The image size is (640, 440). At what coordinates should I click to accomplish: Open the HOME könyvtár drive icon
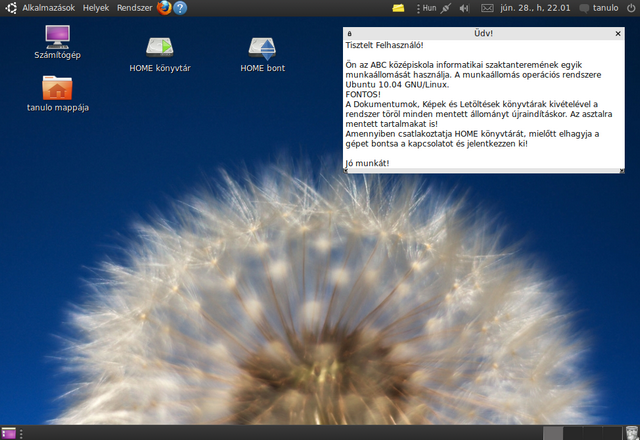pyautogui.click(x=160, y=46)
